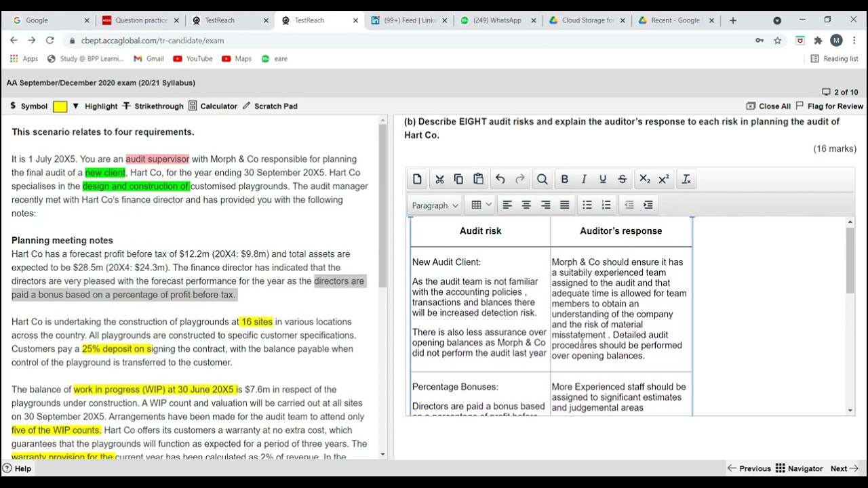
Task: Click the address bar URL
Action: [153, 41]
